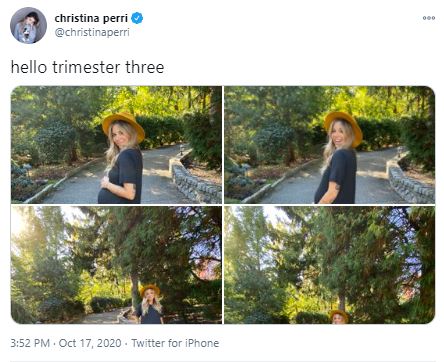Screen dimensions: 444x362
Task: Open the bottom-left wide-shot photo
Action: click(116, 265)
